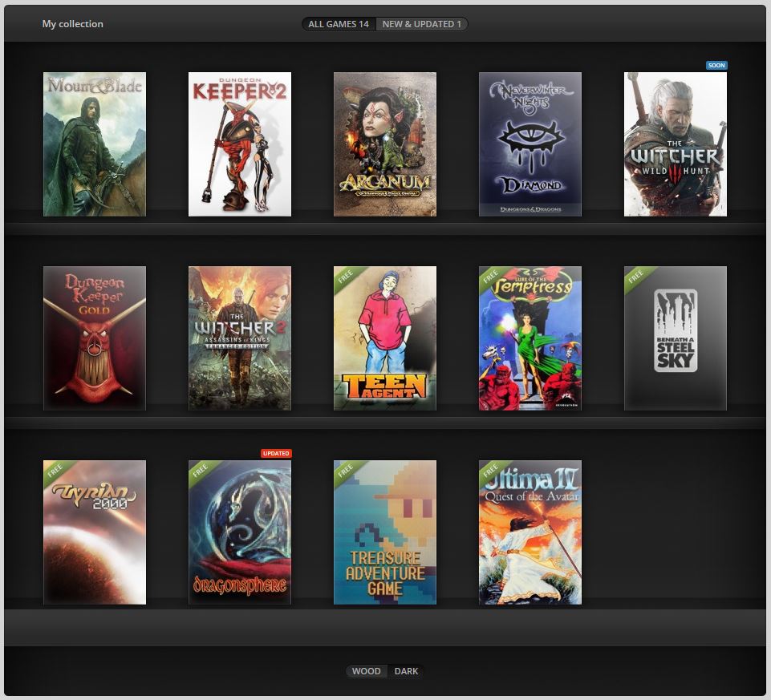
Task: Switch to the New & Updated 1 tab
Action: tap(421, 24)
